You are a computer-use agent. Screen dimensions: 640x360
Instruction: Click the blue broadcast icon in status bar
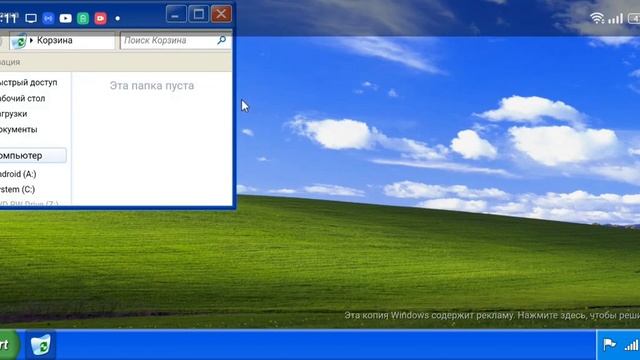(48, 18)
